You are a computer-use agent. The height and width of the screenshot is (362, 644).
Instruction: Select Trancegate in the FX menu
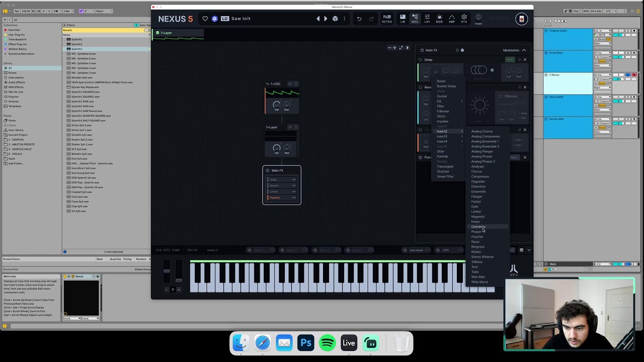[445, 166]
